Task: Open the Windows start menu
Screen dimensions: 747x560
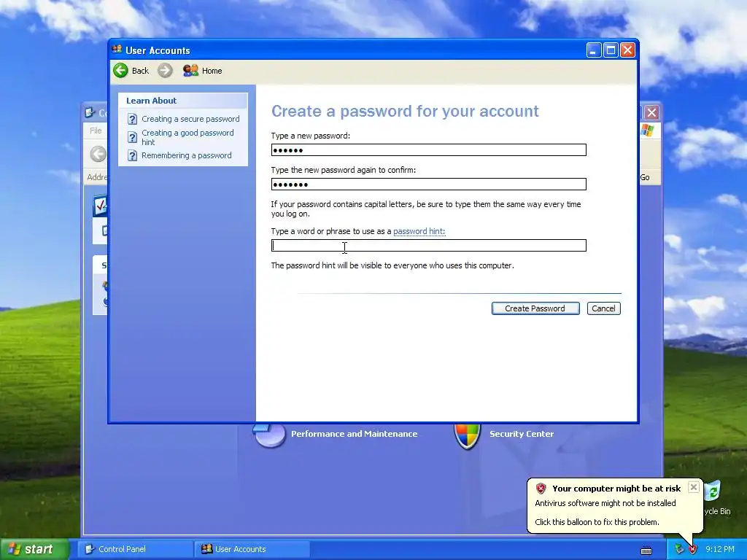Action: click(x=34, y=549)
